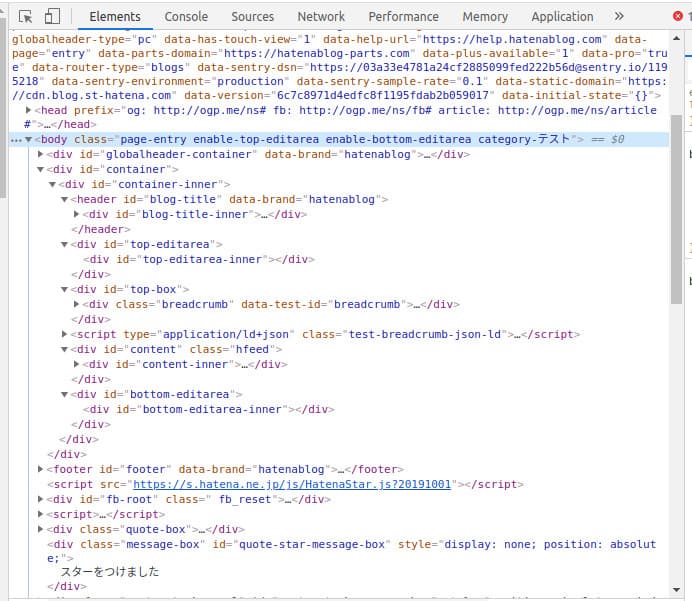The height and width of the screenshot is (601, 692).
Task: Open the Sources tab
Action: point(252,16)
